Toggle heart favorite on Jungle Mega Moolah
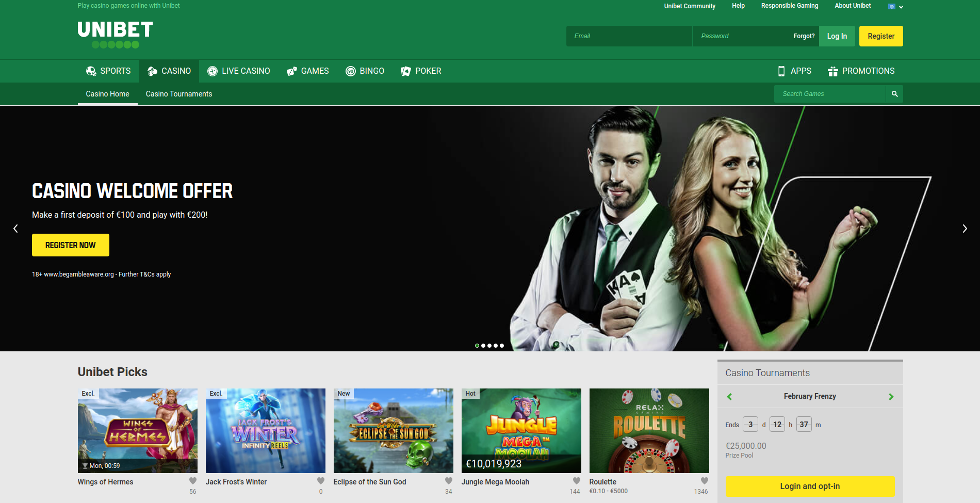 (x=577, y=481)
